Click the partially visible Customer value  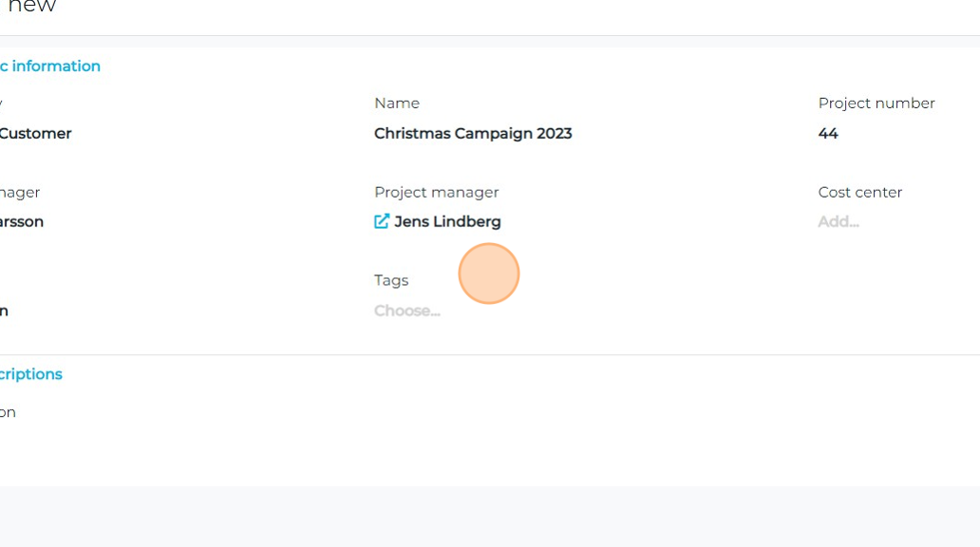[x=35, y=134]
